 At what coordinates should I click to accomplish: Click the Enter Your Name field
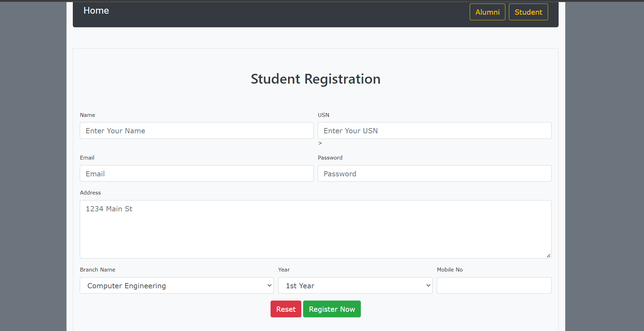click(x=196, y=131)
